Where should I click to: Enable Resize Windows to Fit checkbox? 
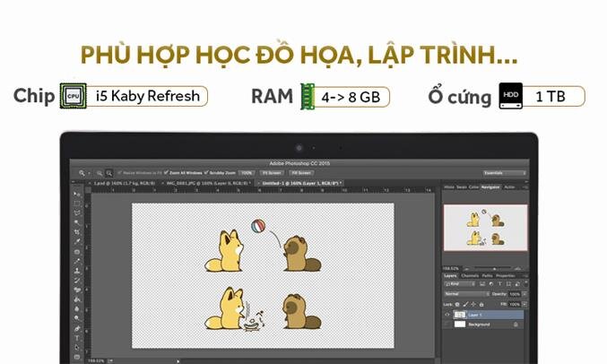[x=120, y=172]
